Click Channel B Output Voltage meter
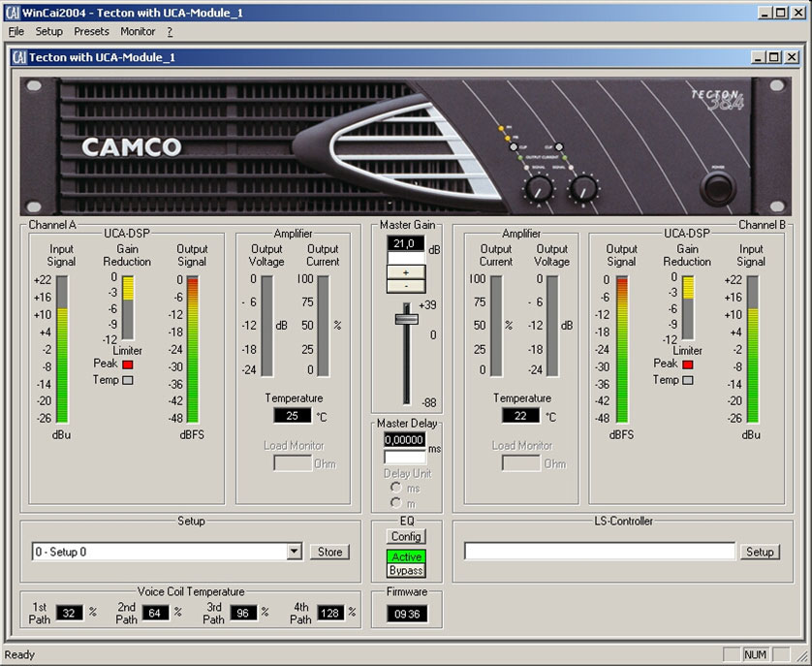This screenshot has height=666, width=812. 552,326
